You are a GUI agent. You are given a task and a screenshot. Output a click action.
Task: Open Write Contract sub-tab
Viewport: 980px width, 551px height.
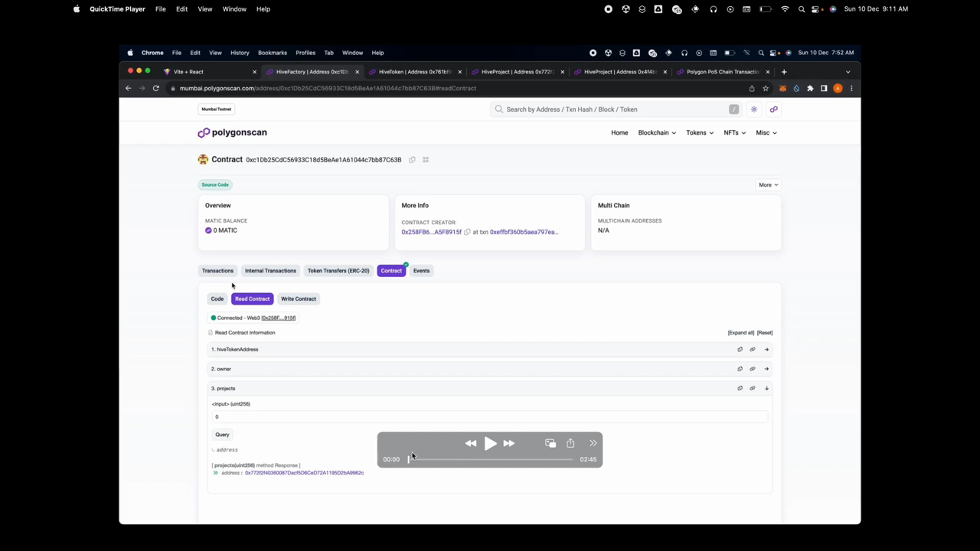tap(299, 299)
